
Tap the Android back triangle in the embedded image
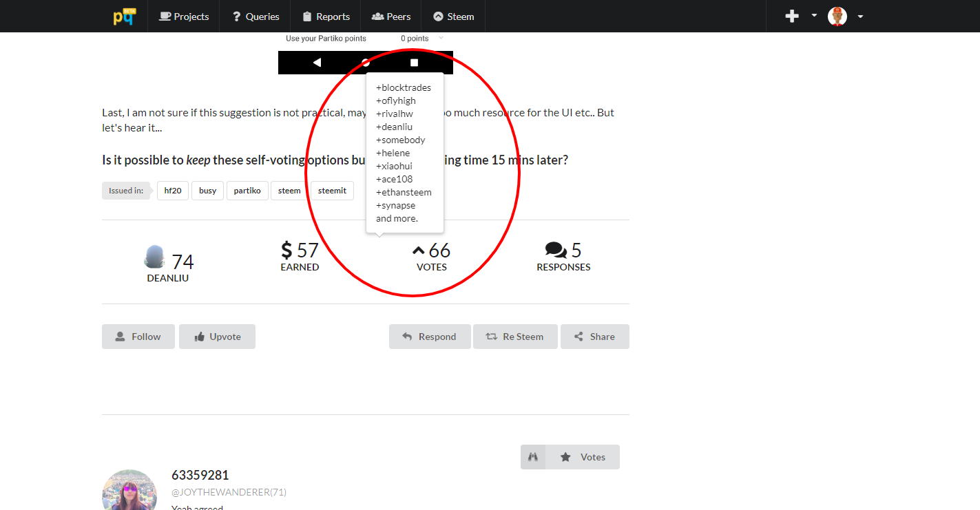click(317, 63)
